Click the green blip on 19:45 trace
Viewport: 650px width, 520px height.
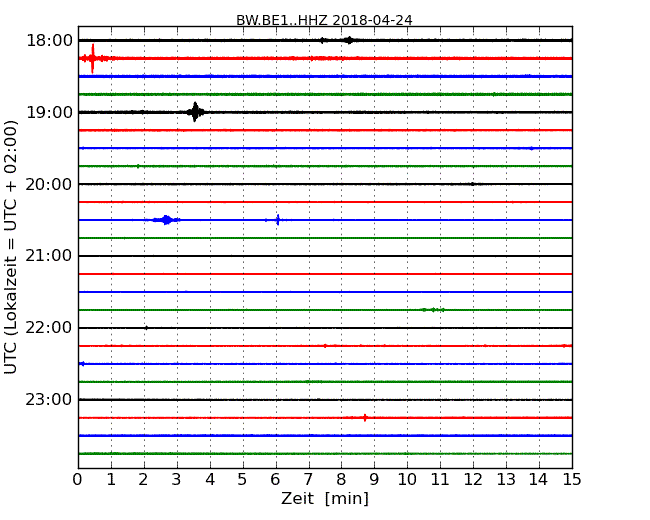point(138,166)
